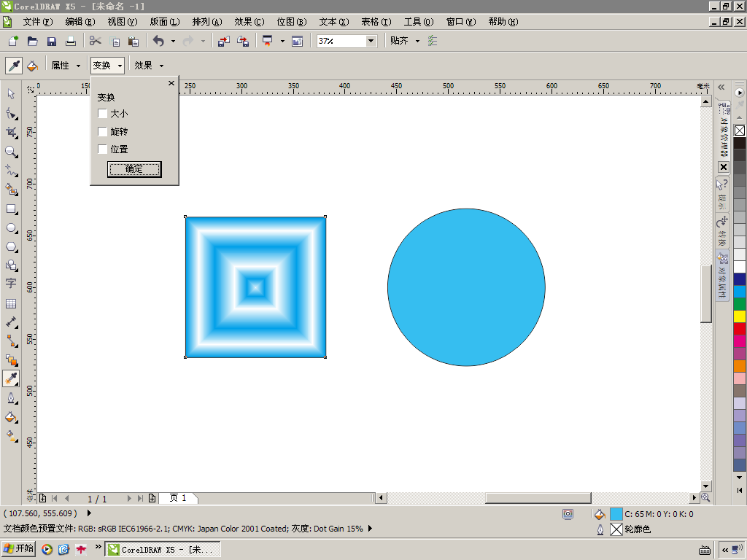Screen dimensions: 747x560
Task: Open the zoom level 37% dropdown
Action: (x=371, y=42)
